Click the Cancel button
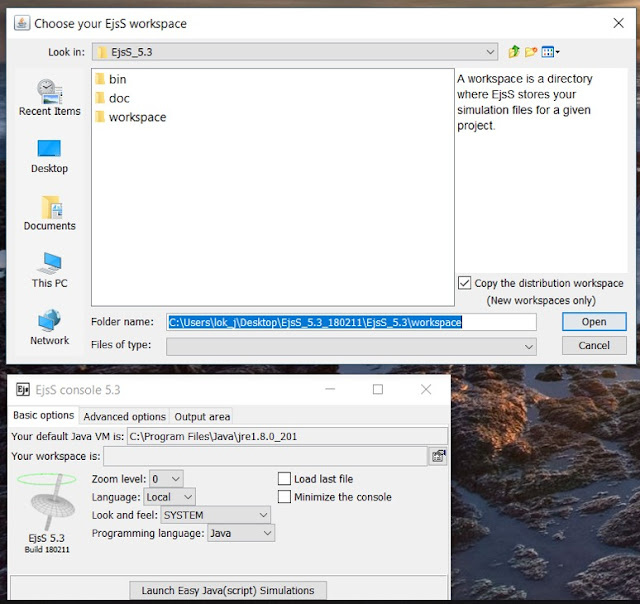 pos(594,345)
